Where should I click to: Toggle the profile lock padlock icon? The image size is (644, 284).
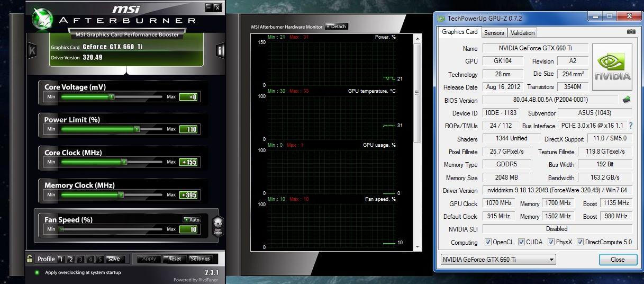[x=30, y=259]
